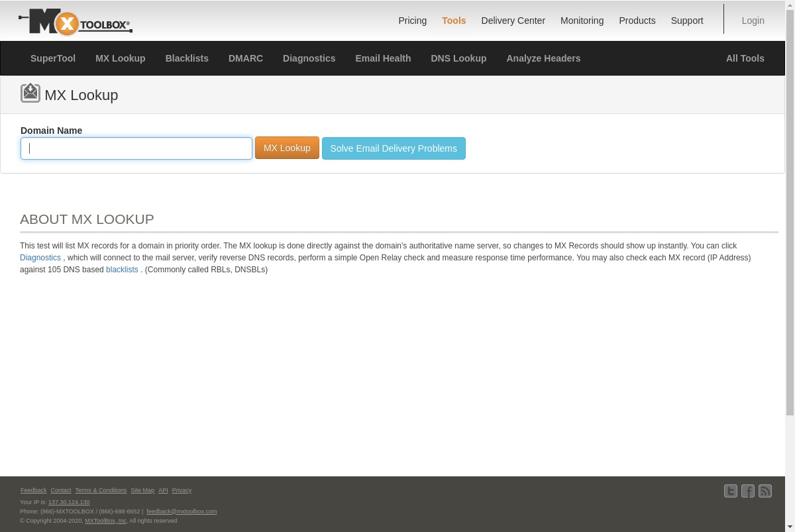Open the Products menu item
This screenshot has height=532, width=795.
coord(637,21)
